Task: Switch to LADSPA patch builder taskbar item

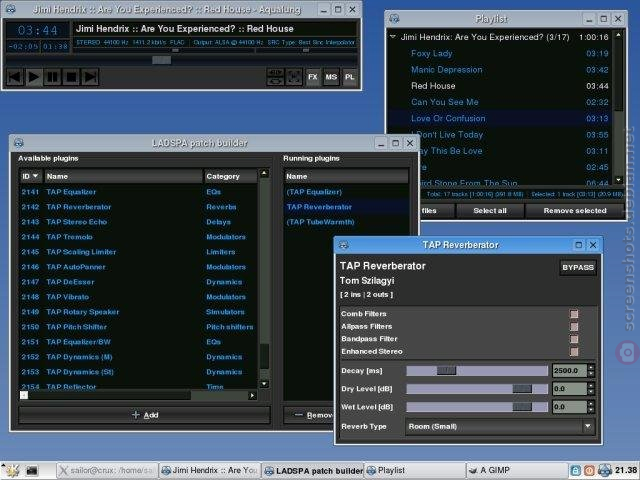Action: [313, 471]
